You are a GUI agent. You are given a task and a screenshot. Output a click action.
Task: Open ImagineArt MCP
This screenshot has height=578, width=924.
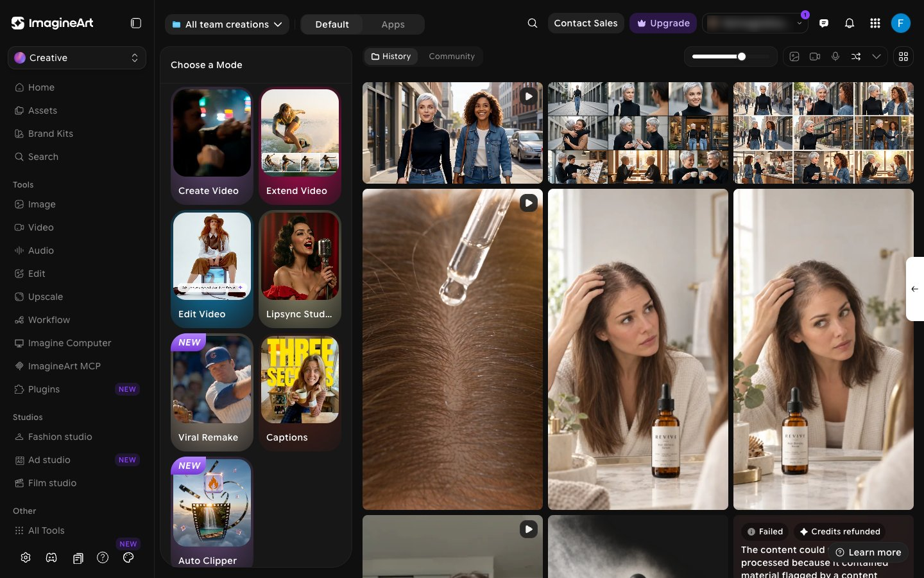pos(77,366)
